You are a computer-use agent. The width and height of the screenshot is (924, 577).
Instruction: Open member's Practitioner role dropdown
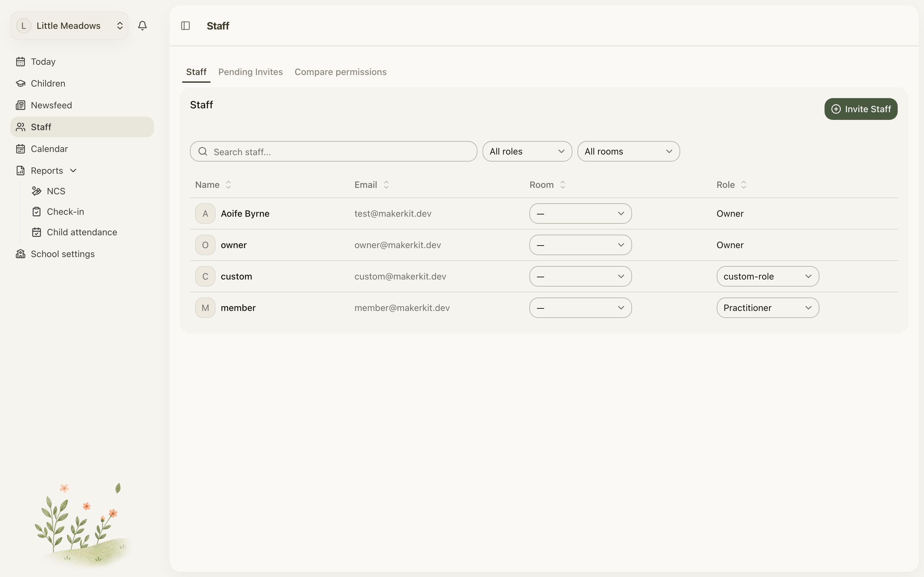[x=767, y=308]
